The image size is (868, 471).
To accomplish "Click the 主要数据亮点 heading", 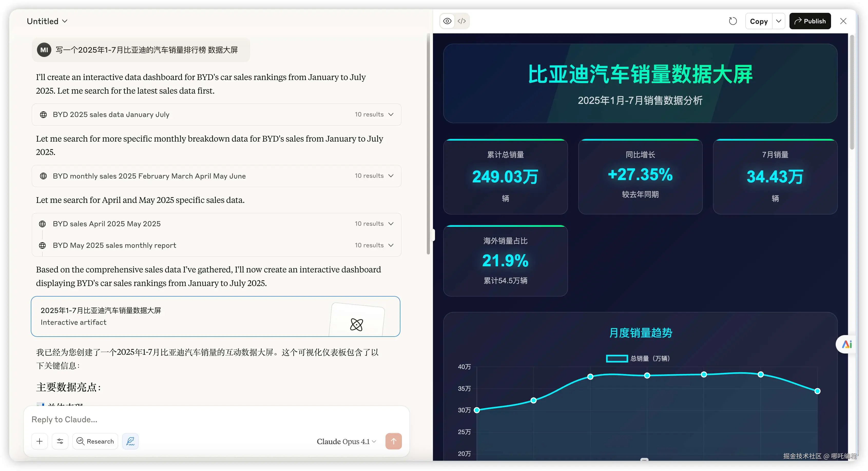I will pos(69,387).
